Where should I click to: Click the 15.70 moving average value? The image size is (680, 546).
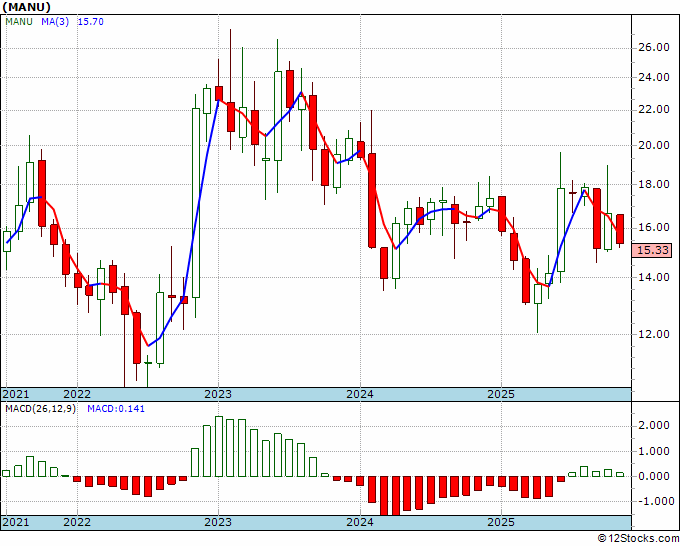[x=91, y=22]
